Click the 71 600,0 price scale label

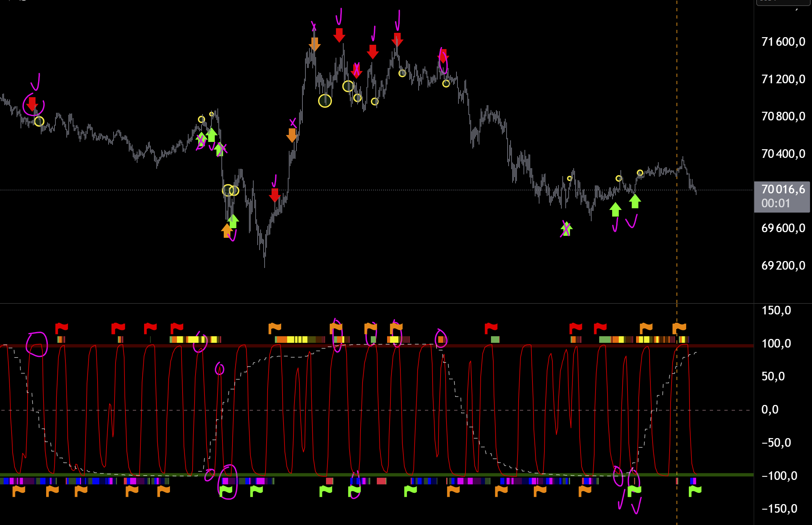click(783, 42)
